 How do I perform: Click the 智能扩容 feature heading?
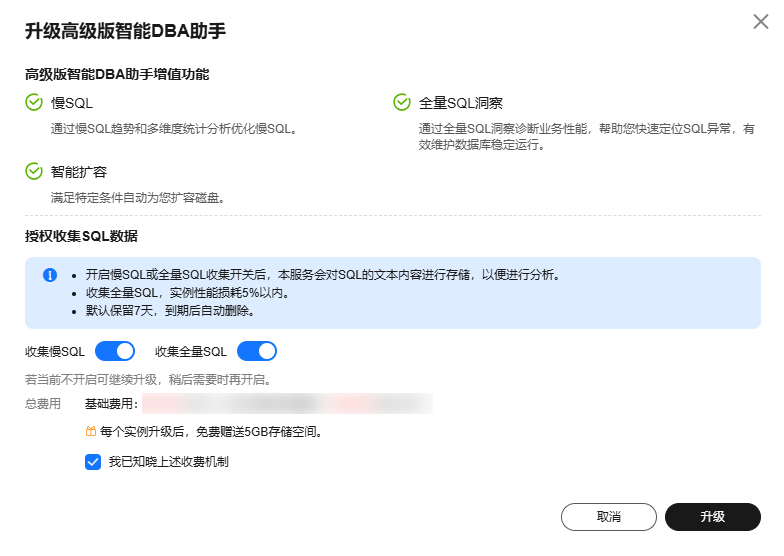coord(79,172)
